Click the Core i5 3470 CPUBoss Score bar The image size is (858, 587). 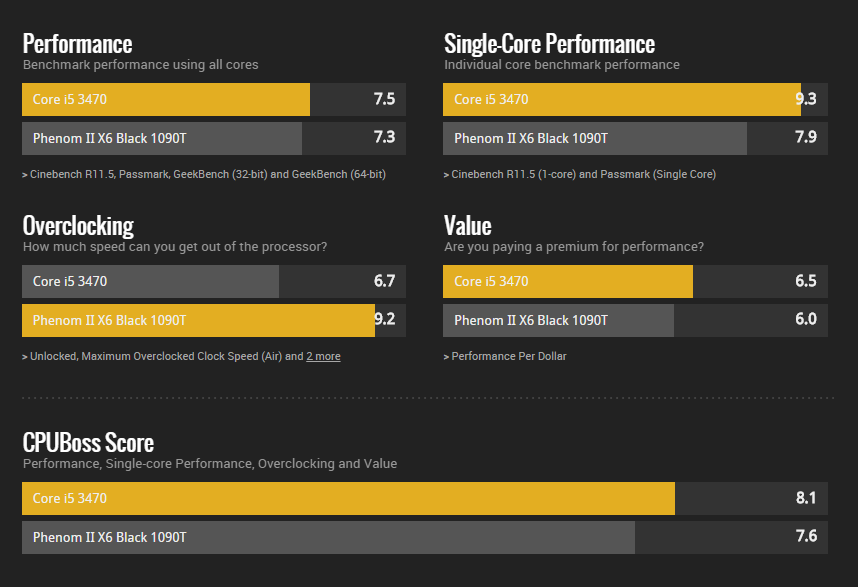[425, 498]
